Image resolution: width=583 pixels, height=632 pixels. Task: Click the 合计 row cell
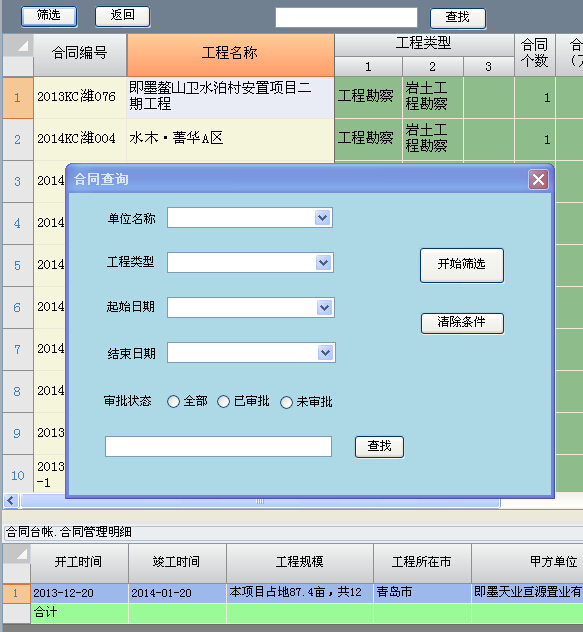coord(79,613)
